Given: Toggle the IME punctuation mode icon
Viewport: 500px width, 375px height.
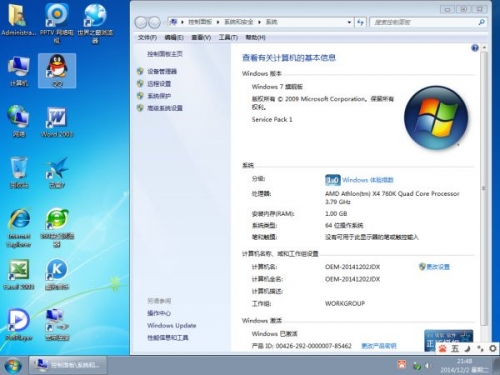Looking at the screenshot, I should pyautogui.click(x=480, y=349).
